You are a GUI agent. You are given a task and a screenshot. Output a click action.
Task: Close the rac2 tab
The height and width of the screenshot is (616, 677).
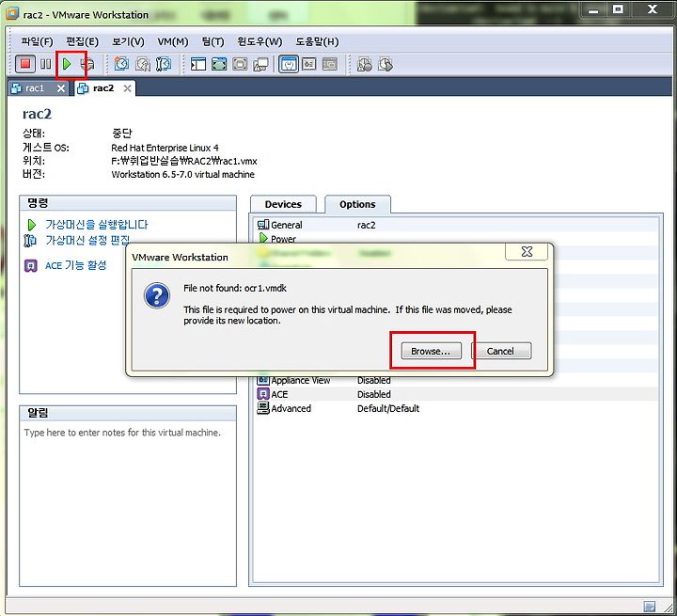[127, 88]
